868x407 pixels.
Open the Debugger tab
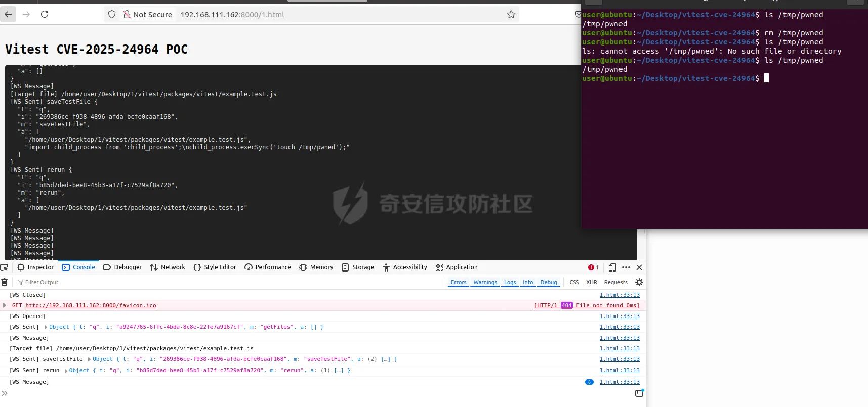[122, 267]
